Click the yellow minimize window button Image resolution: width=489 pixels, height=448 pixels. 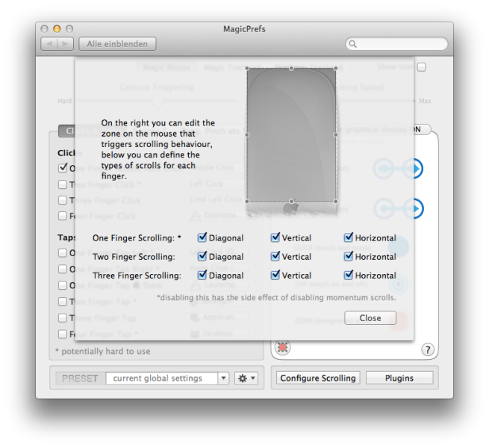[x=57, y=28]
